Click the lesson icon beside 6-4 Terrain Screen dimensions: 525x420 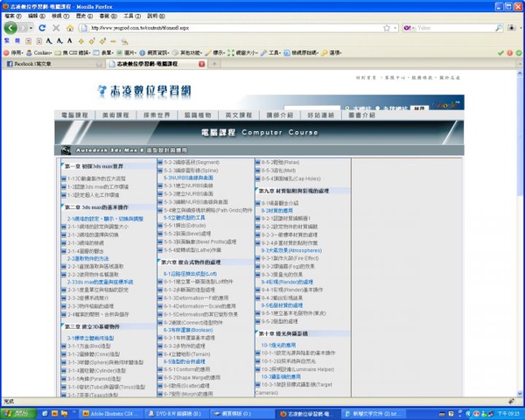160,354
